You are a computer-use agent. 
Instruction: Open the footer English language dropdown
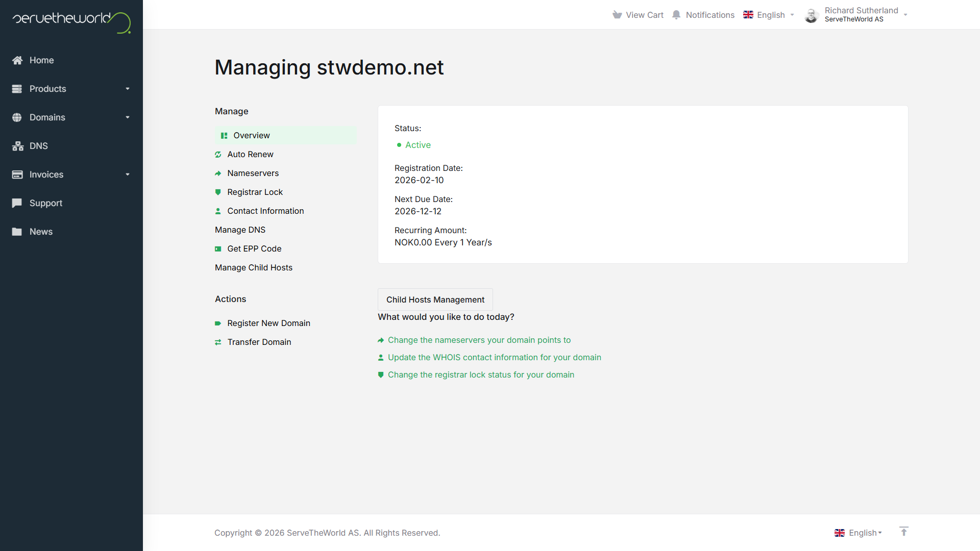[x=859, y=533]
